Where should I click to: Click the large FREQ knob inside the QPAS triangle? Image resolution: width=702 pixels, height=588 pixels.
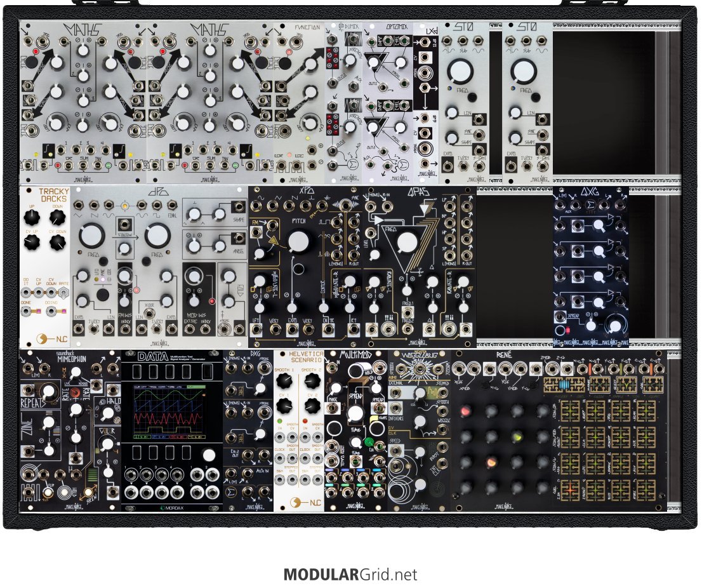tap(406, 243)
